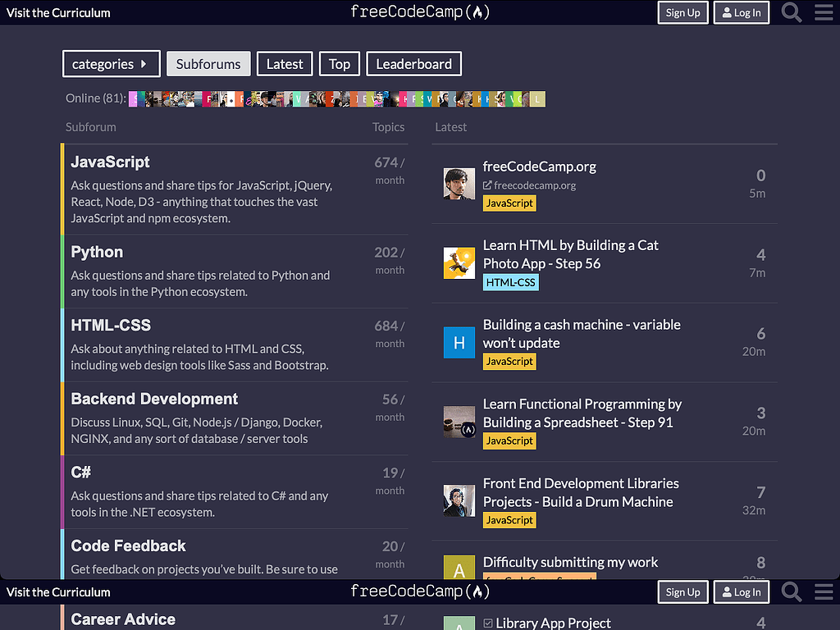Click the cat photo app topic avatar
This screenshot has width=840, height=630.
[459, 262]
